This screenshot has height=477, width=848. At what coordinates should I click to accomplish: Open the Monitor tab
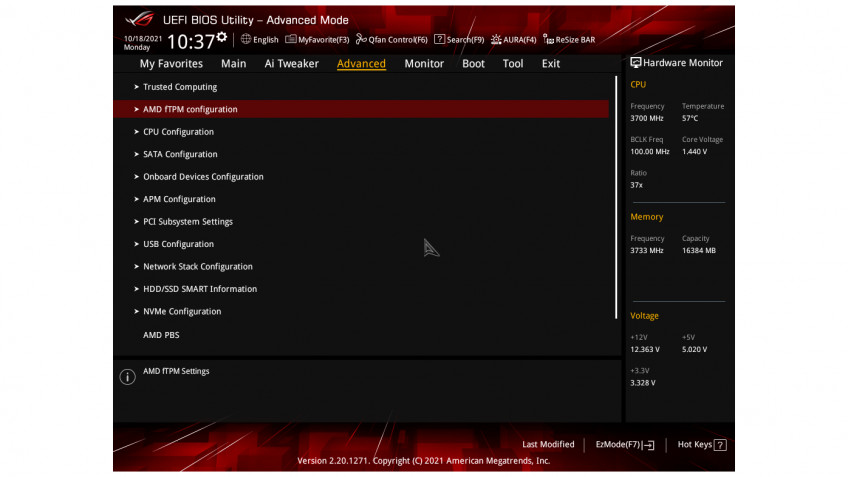424,63
